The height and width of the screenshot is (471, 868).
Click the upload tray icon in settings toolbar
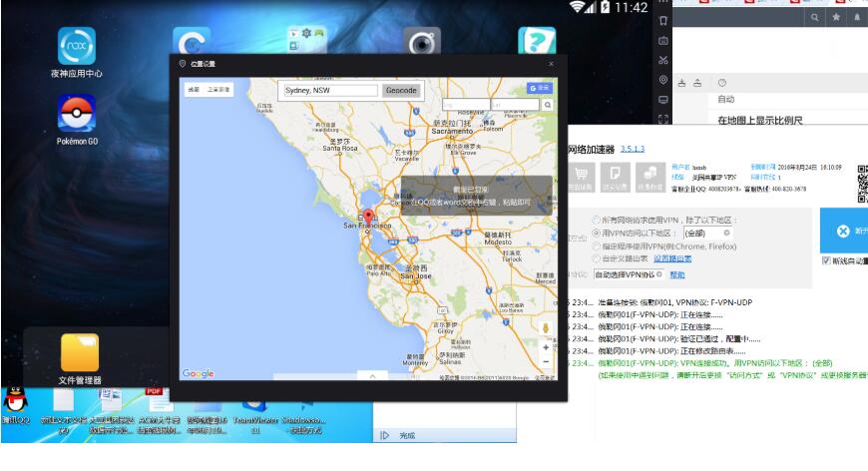[697, 83]
